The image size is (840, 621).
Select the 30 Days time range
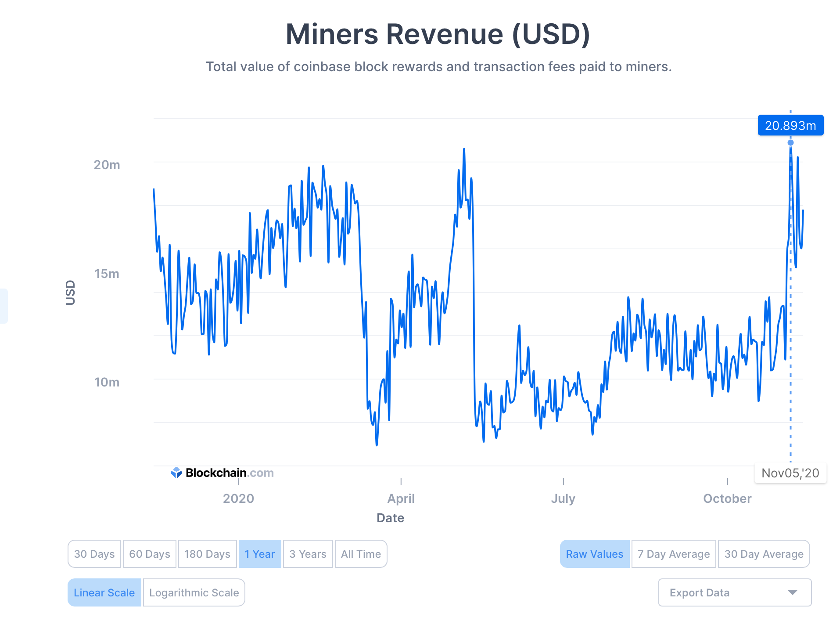94,554
